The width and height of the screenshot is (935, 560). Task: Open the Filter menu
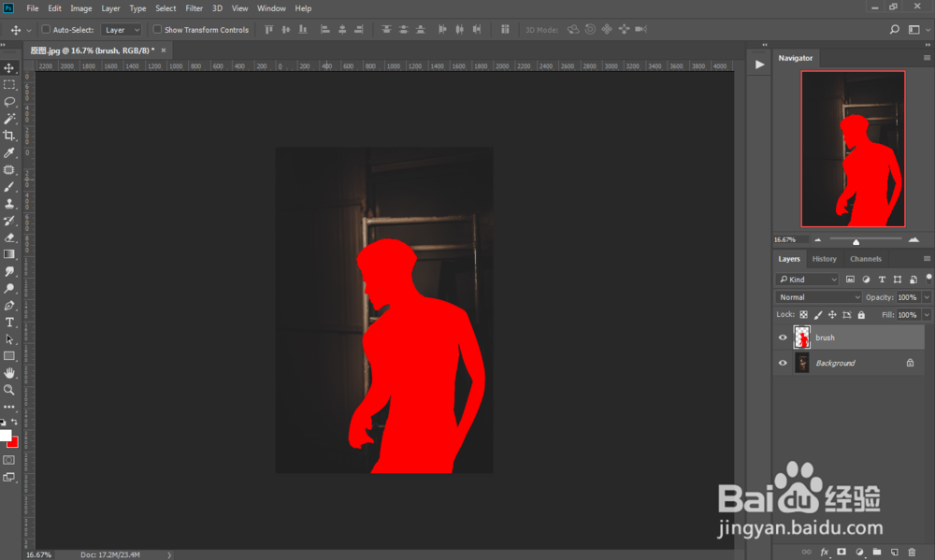click(x=194, y=8)
